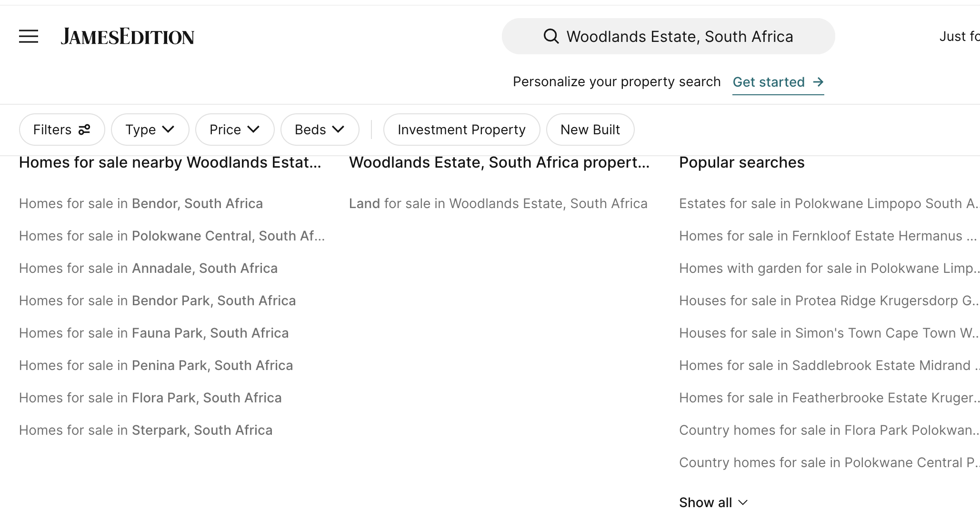This screenshot has width=980, height=520.
Task: Click the Popular searches heading
Action: tap(741, 162)
